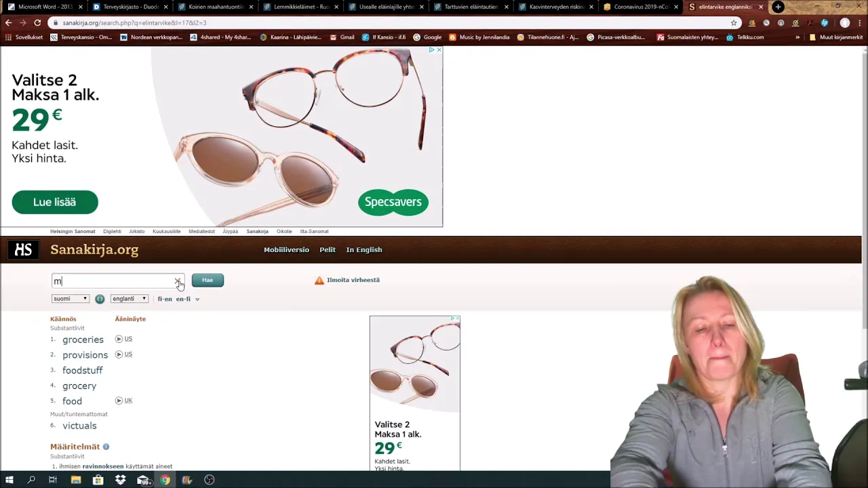The image size is (868, 488).
Task: Open the Chrome profile avatar
Action: coord(845,22)
